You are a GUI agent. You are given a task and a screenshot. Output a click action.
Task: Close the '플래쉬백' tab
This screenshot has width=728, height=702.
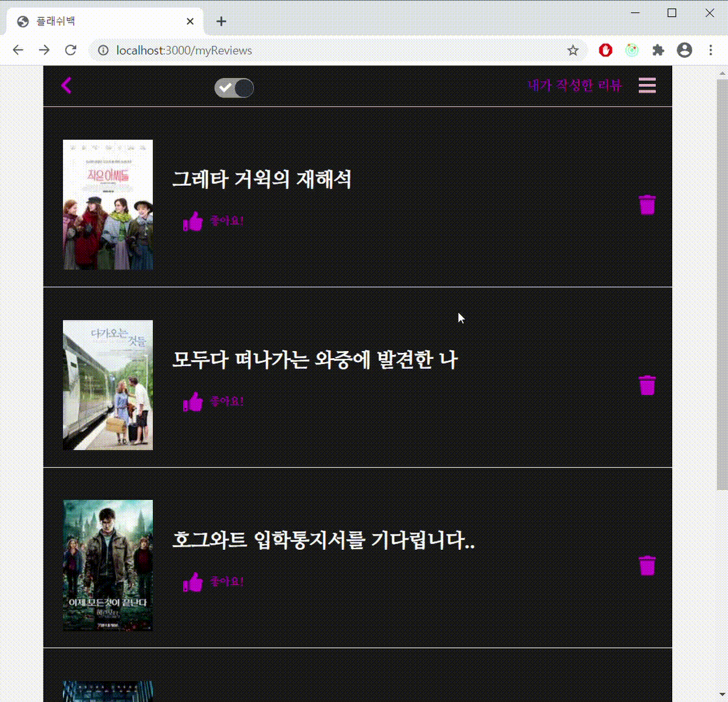(x=190, y=21)
